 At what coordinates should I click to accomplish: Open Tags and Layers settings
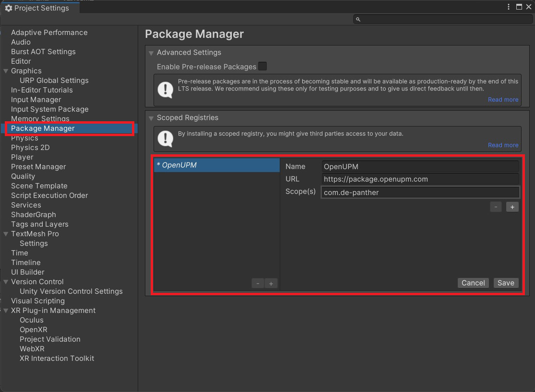39,224
